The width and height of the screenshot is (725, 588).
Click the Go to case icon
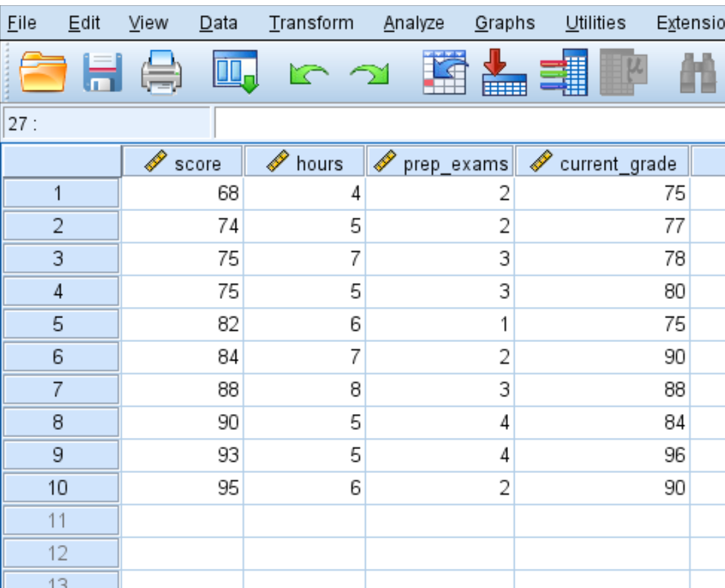point(443,73)
